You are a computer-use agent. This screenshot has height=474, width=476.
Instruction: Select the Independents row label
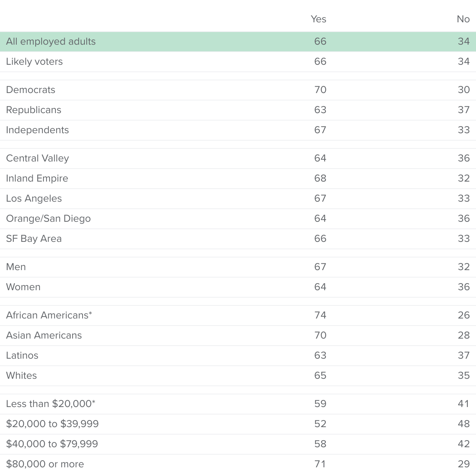point(38,130)
